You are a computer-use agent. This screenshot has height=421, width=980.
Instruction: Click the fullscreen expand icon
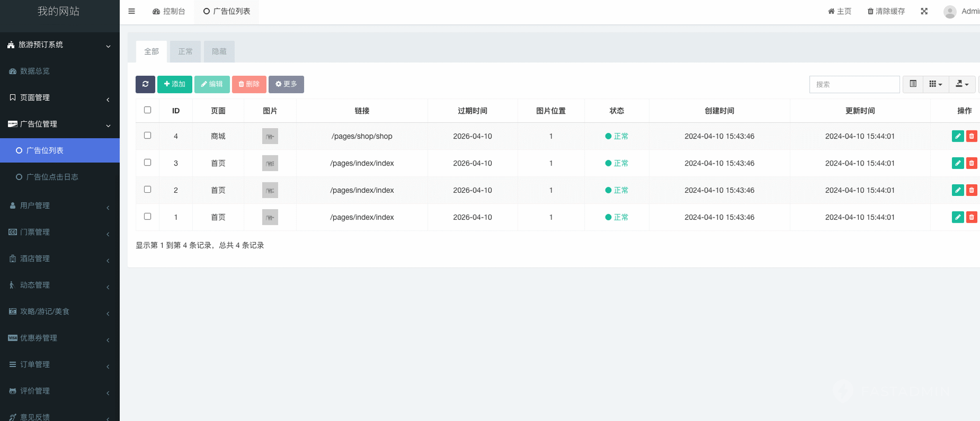click(924, 11)
